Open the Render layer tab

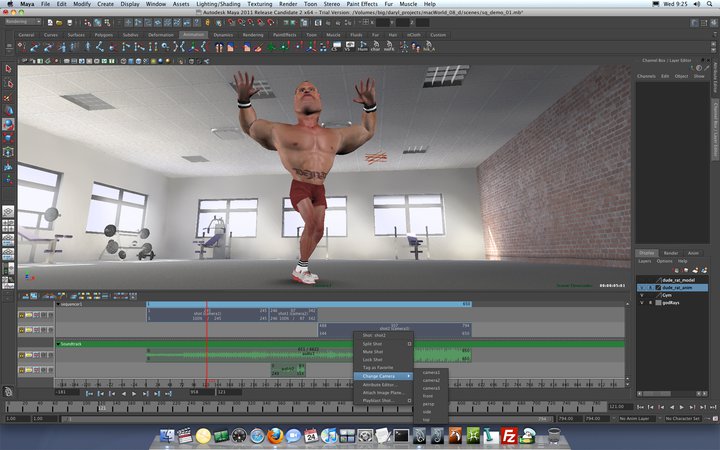click(670, 253)
